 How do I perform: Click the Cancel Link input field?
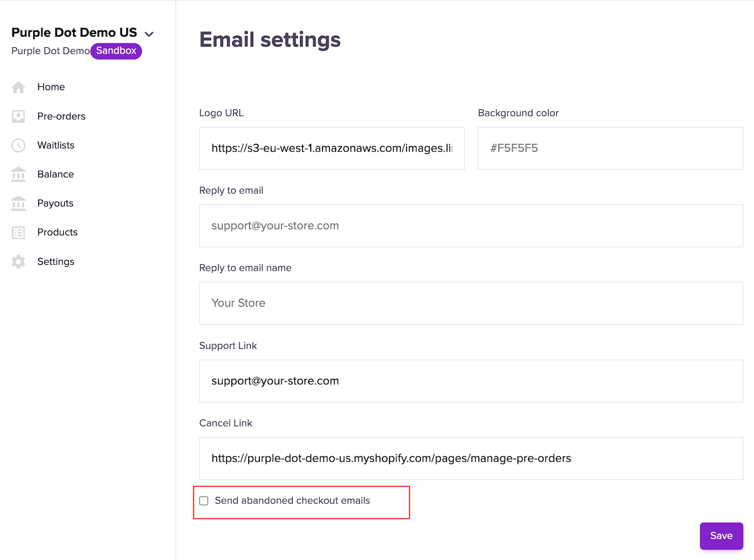(x=471, y=459)
